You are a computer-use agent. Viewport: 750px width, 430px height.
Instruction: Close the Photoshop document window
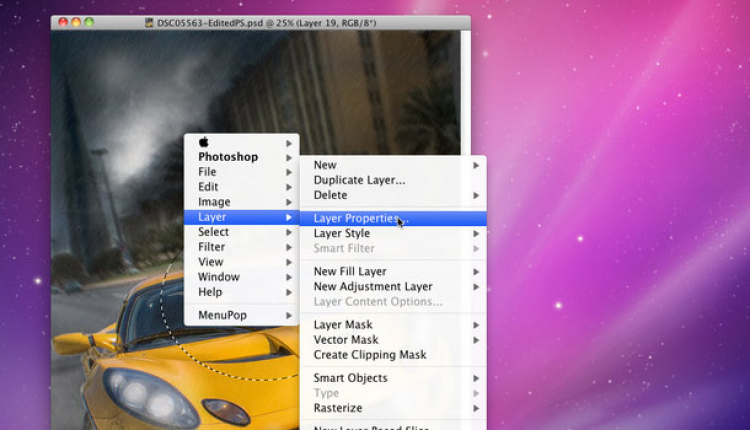click(x=63, y=22)
